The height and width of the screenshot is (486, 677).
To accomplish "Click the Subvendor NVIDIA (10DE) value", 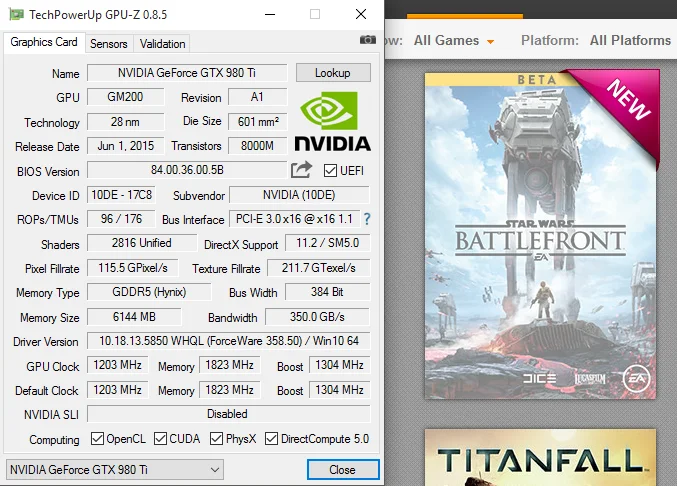I will pyautogui.click(x=299, y=195).
